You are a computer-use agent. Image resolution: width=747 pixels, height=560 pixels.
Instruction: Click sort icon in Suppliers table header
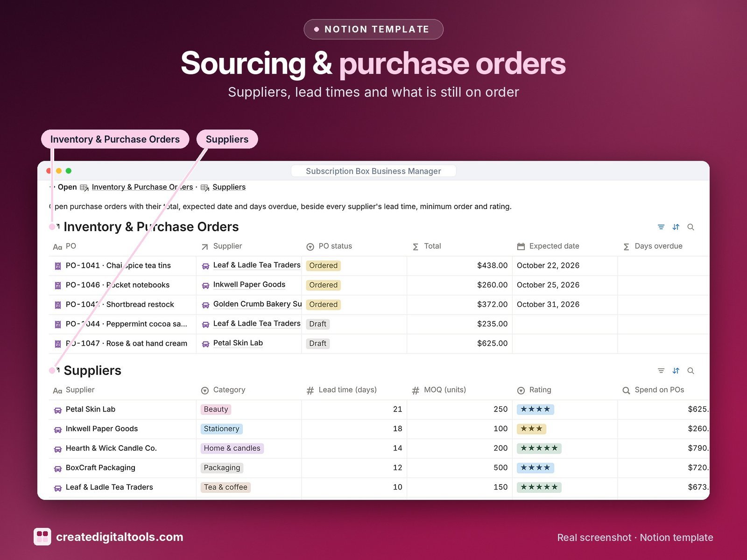pos(676,371)
